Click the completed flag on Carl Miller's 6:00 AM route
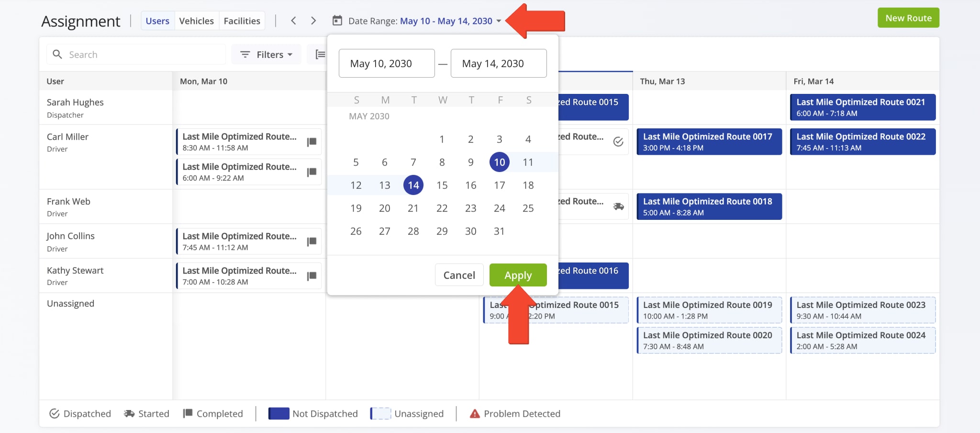 pyautogui.click(x=312, y=172)
